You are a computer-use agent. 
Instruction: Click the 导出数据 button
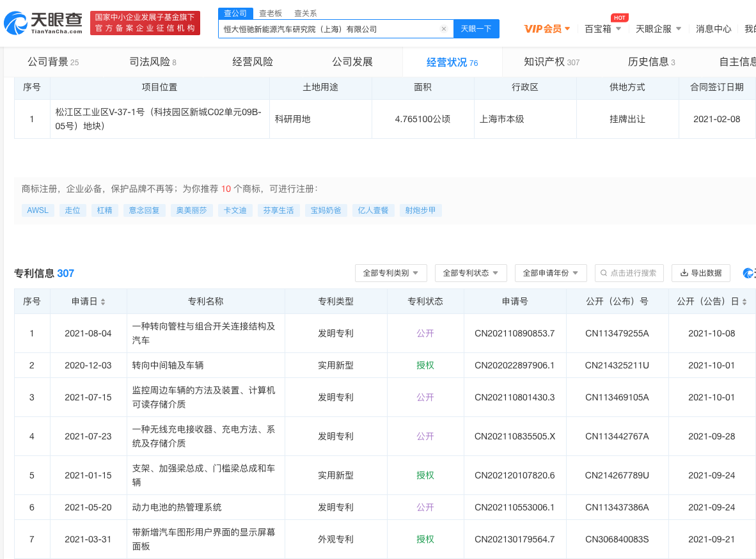701,273
